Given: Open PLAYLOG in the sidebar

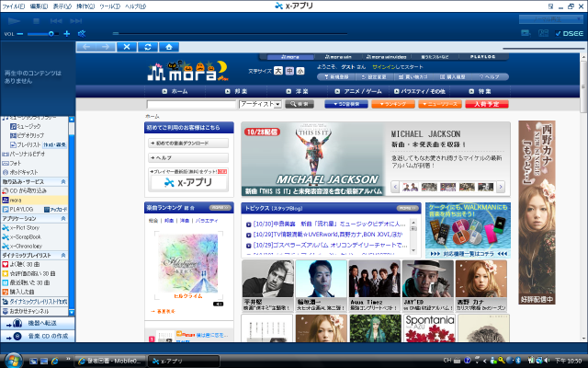Looking at the screenshot, I should point(17,209).
